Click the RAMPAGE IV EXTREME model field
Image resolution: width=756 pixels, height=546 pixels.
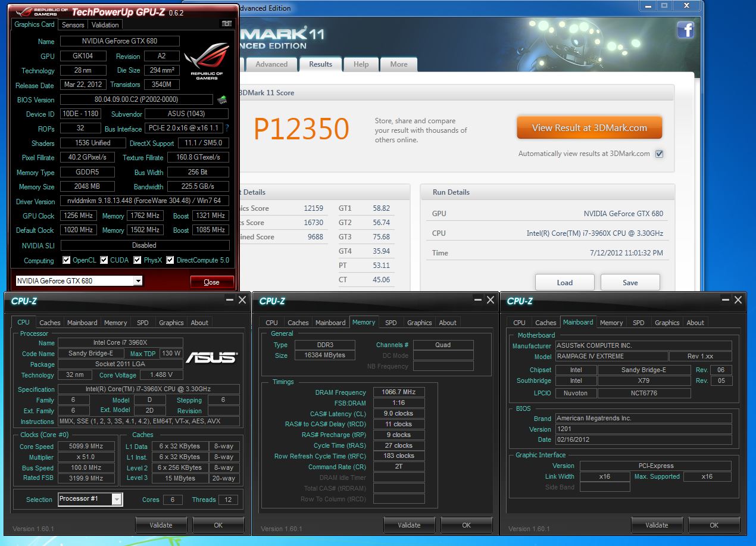[x=611, y=356]
